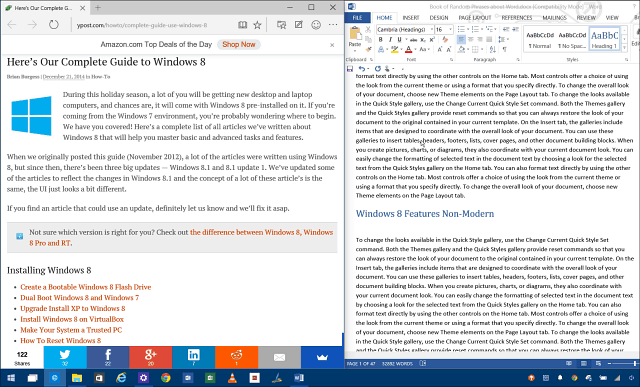Toggle Underline formatting in Word
This screenshot has height=387, width=640.
pos(399,40)
